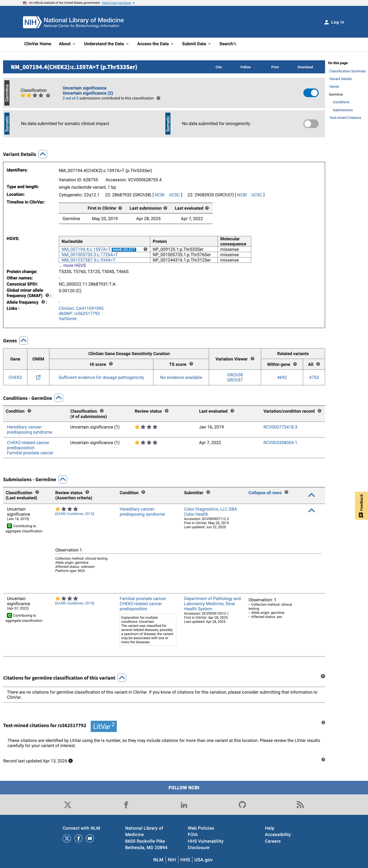Click the TS score help icon
The image size is (368, 868).
pyautogui.click(x=191, y=364)
